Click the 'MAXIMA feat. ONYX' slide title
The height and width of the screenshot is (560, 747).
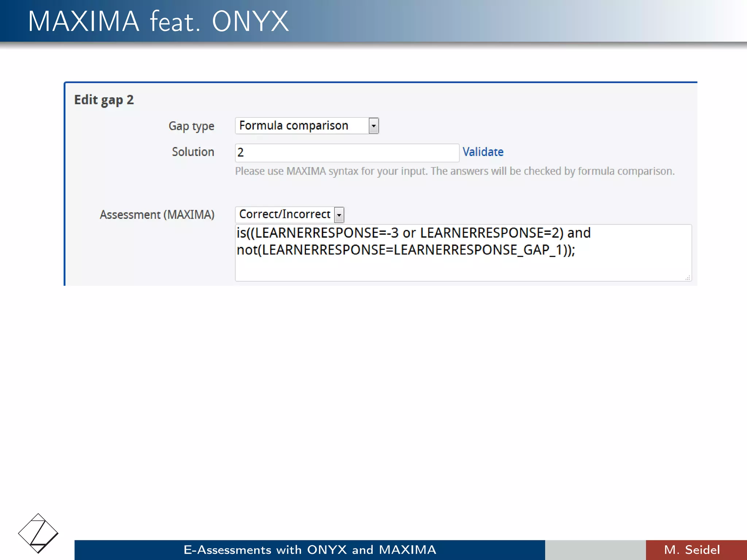(x=158, y=21)
